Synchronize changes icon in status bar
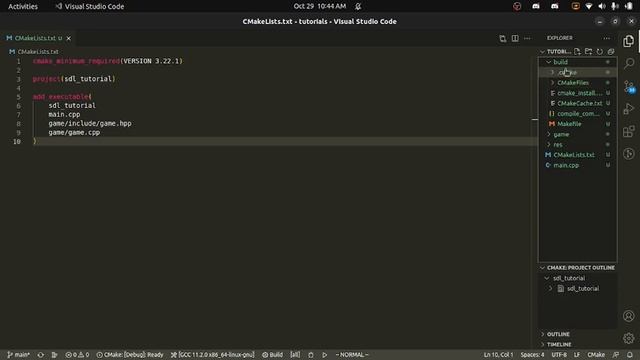Viewport: 640px width, 360px height. [x=40, y=355]
